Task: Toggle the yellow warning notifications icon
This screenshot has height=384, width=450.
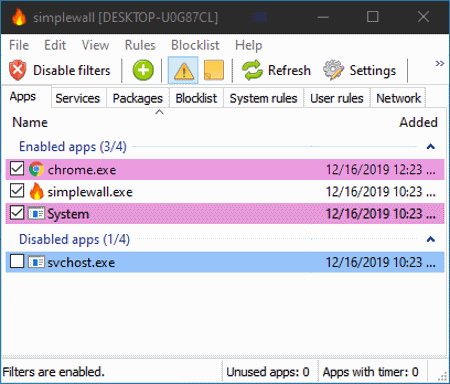Action: coord(183,70)
